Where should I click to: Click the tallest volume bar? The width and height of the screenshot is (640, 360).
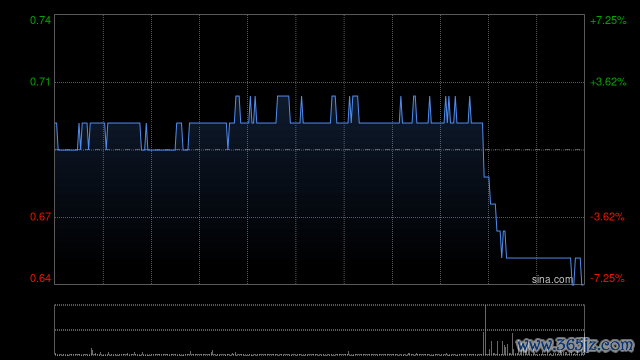click(485, 330)
